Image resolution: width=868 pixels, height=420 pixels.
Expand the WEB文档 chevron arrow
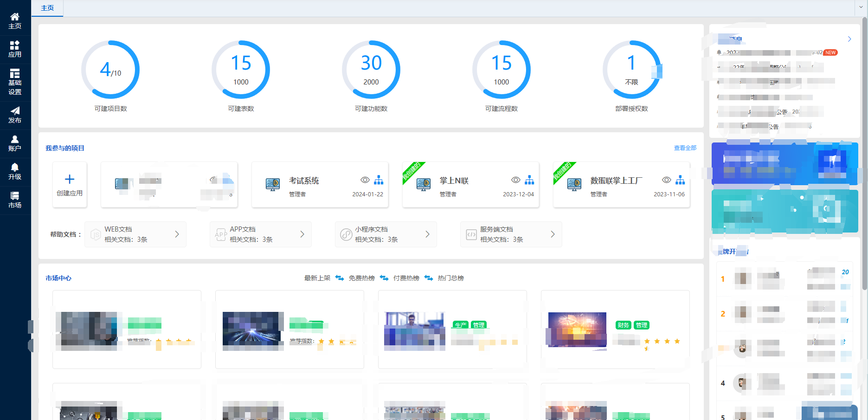pyautogui.click(x=177, y=234)
